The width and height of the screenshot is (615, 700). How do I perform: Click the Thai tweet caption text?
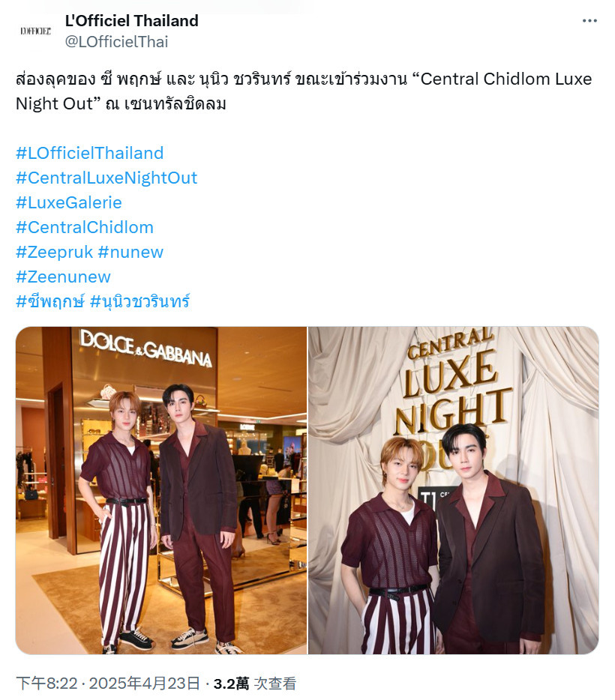(304, 91)
